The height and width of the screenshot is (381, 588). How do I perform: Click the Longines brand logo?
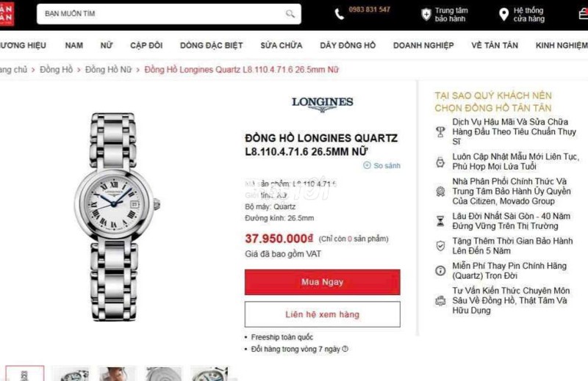(323, 104)
